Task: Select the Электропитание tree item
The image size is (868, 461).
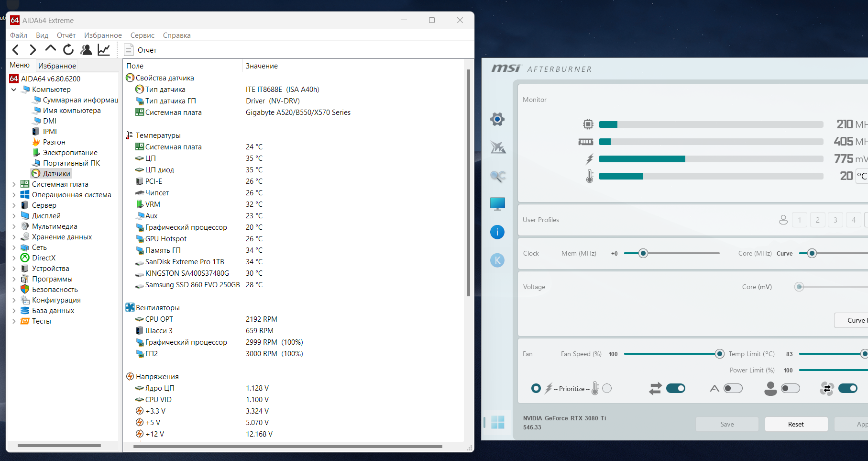Action: (x=65, y=153)
